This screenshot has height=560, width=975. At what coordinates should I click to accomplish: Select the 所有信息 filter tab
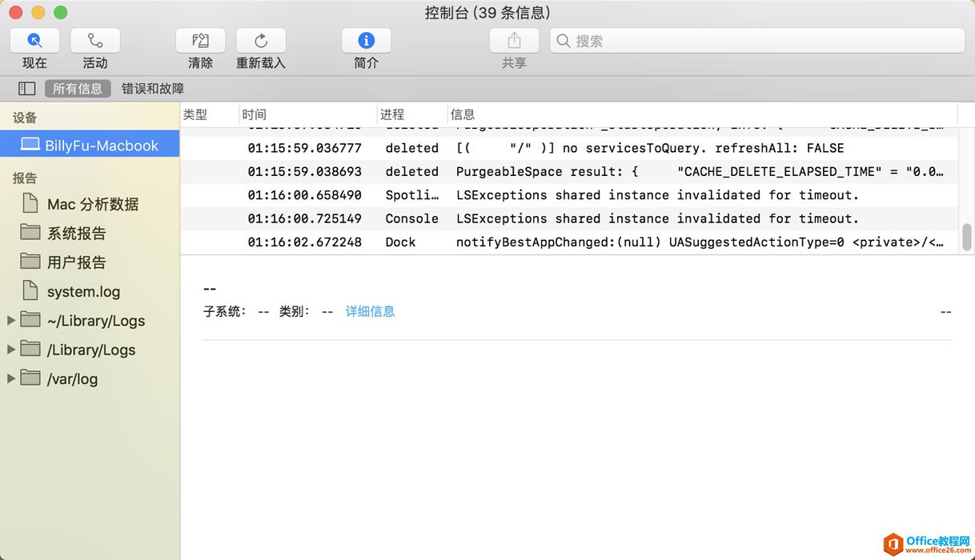pos(78,89)
